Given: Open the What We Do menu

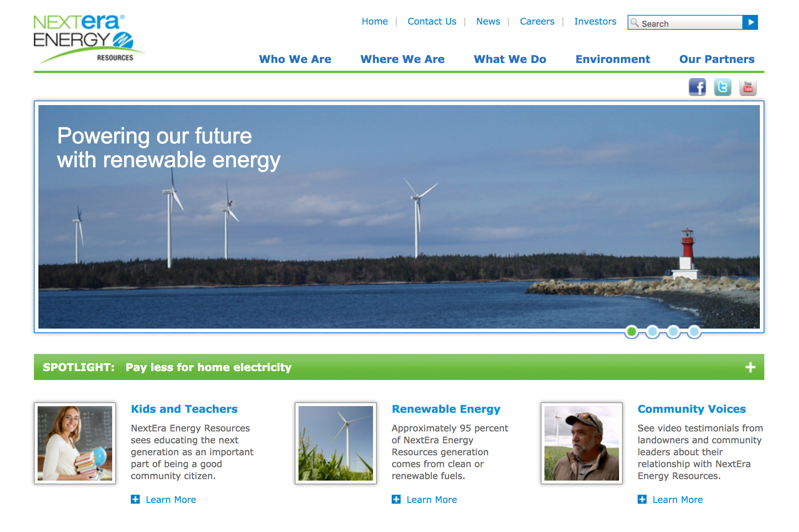Looking at the screenshot, I should coord(510,59).
